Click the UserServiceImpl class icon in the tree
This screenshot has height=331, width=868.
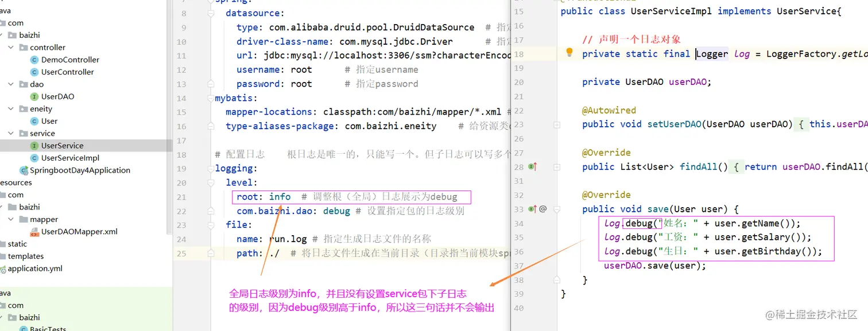pos(34,158)
